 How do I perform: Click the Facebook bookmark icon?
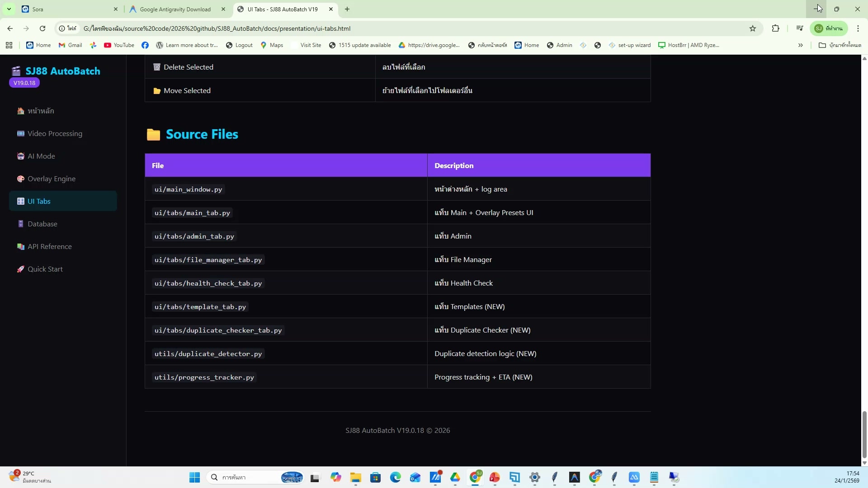coord(145,45)
